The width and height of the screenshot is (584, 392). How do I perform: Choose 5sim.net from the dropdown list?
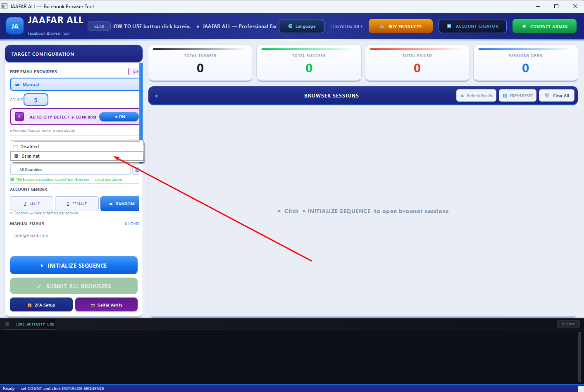tap(77, 156)
